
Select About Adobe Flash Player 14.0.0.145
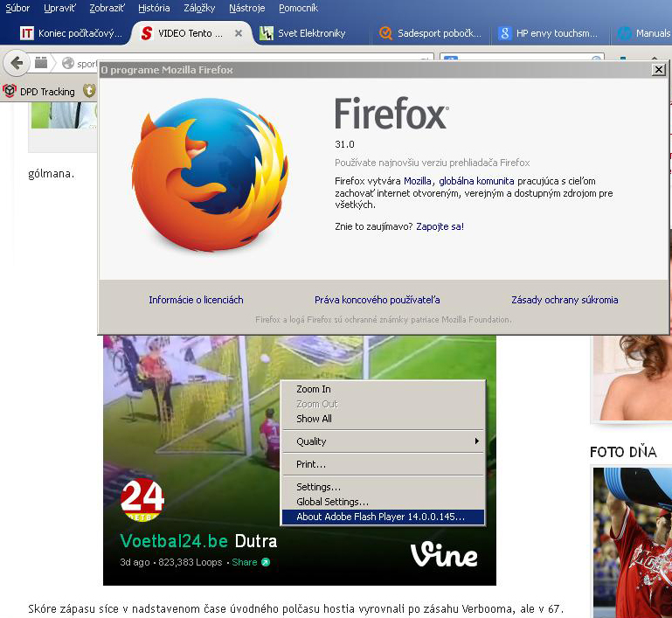[x=383, y=517]
